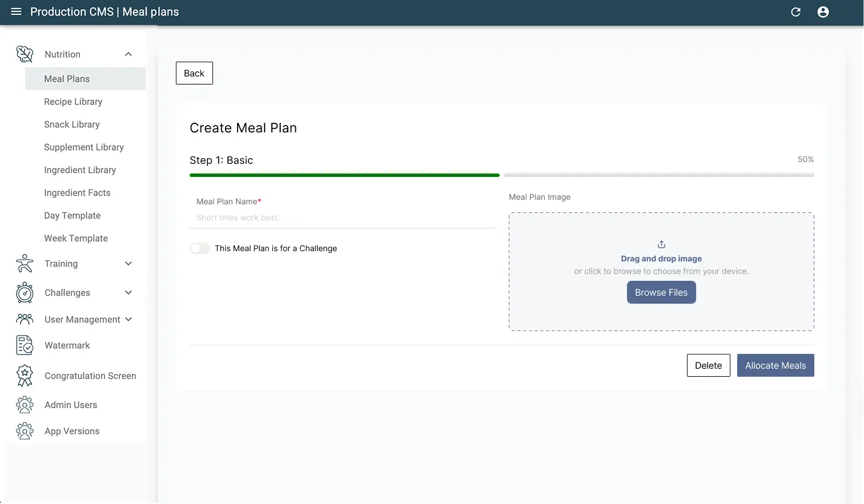Click the Step 1: Basic label

click(x=221, y=160)
